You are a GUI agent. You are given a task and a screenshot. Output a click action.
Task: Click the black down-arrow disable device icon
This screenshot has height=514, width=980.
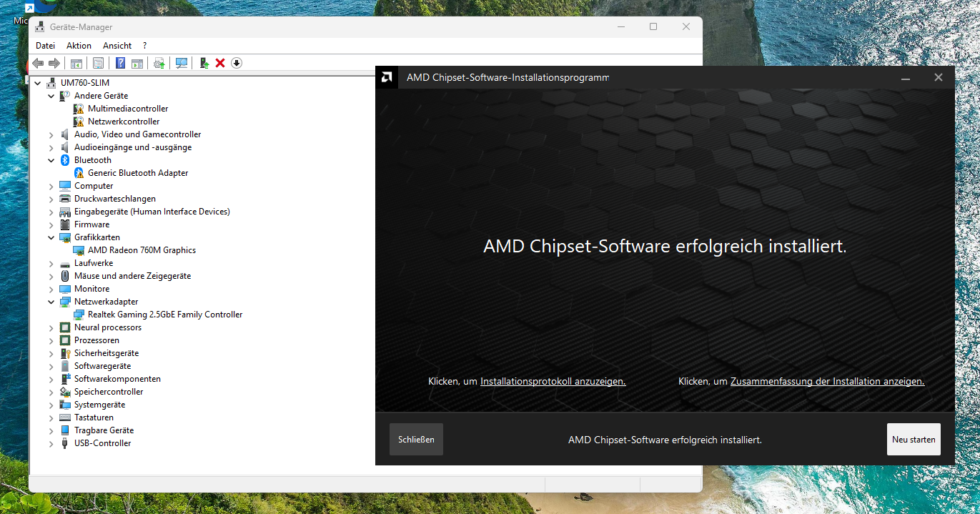pos(237,63)
